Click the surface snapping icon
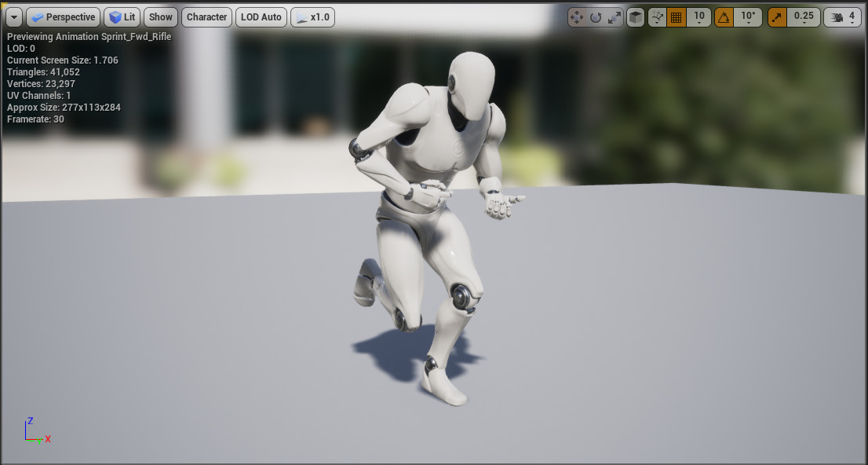 tap(656, 15)
